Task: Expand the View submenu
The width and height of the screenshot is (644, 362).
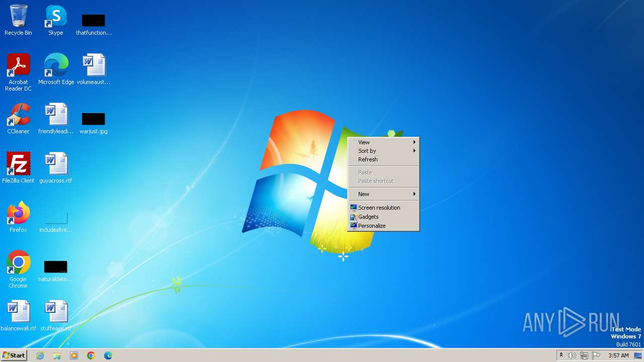Action: pyautogui.click(x=383, y=142)
